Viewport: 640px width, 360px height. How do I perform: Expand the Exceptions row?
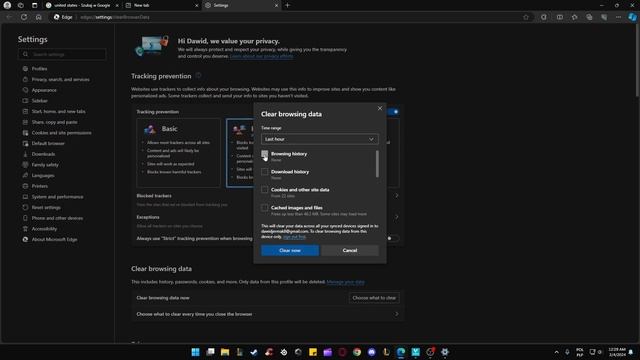coord(396,217)
